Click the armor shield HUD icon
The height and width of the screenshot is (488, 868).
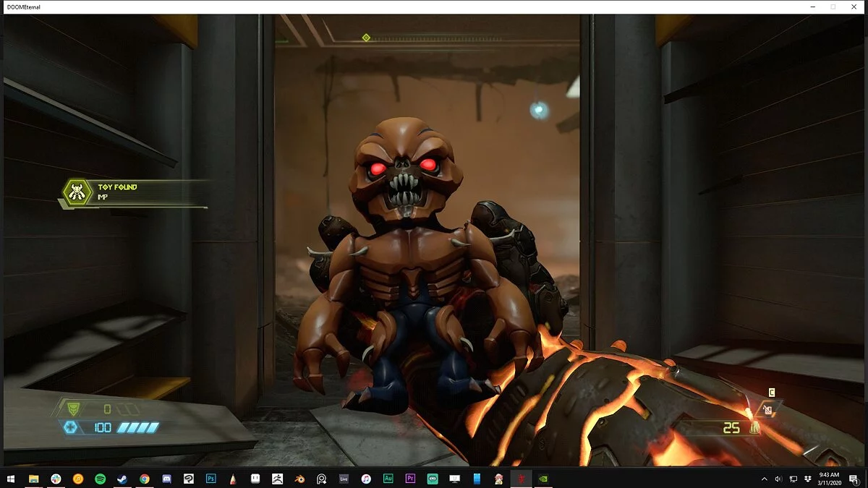click(73, 409)
